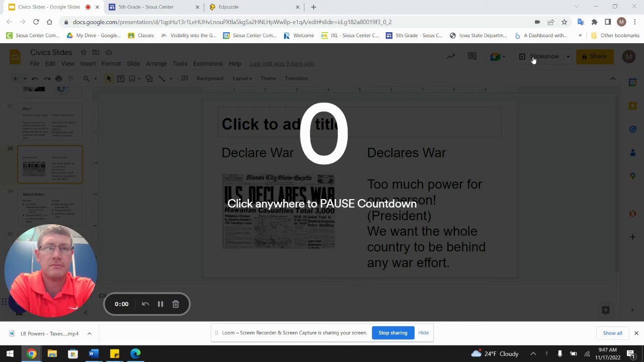The image size is (644, 362).
Task: Hide the Loom screen sharing notice
Action: [424, 333]
